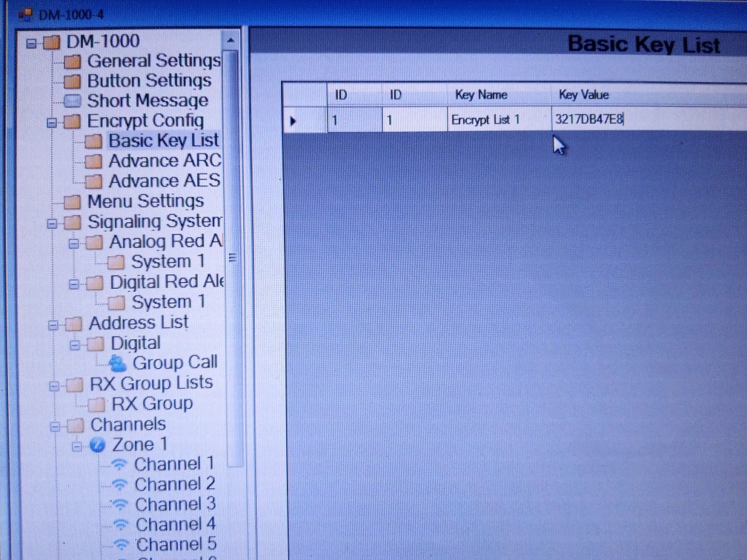Click the signal icon beside Channel 5
This screenshot has width=747, height=560.
[x=121, y=544]
